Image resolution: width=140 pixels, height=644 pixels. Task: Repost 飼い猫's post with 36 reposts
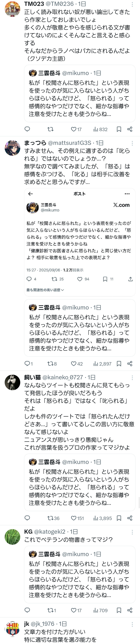(x=50, y=518)
